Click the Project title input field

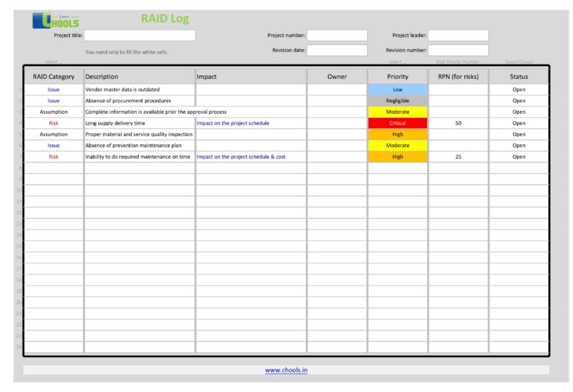point(140,36)
